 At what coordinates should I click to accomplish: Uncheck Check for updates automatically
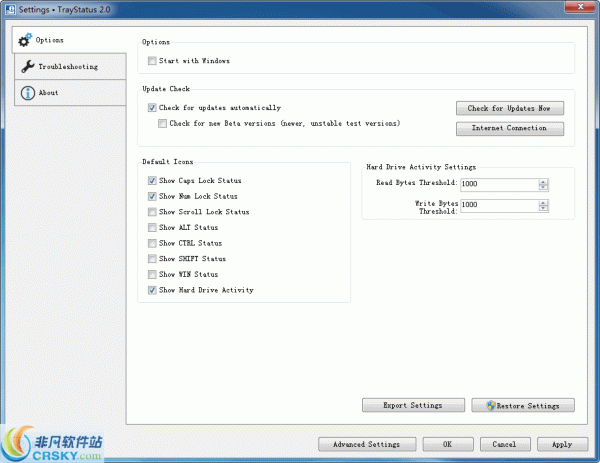pyautogui.click(x=152, y=108)
